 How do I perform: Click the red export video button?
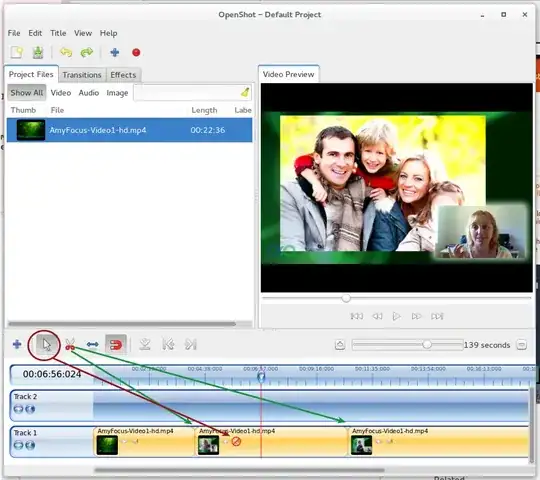point(136,52)
